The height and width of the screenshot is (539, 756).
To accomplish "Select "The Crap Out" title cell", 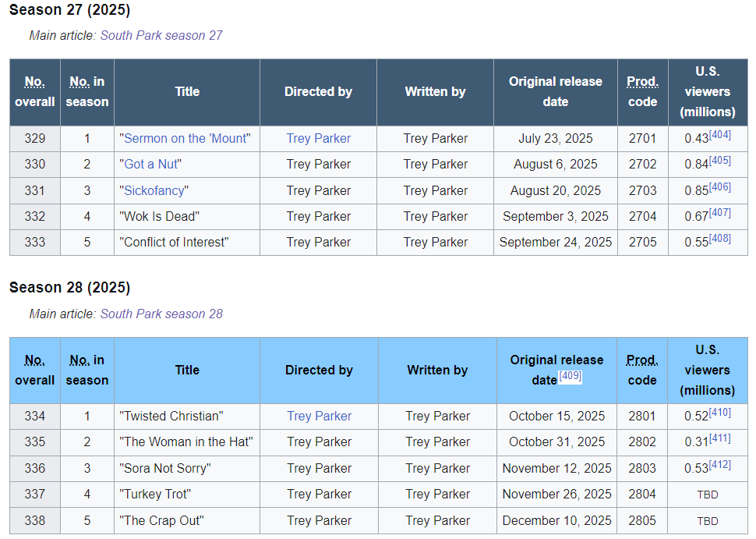I will click(x=187, y=520).
